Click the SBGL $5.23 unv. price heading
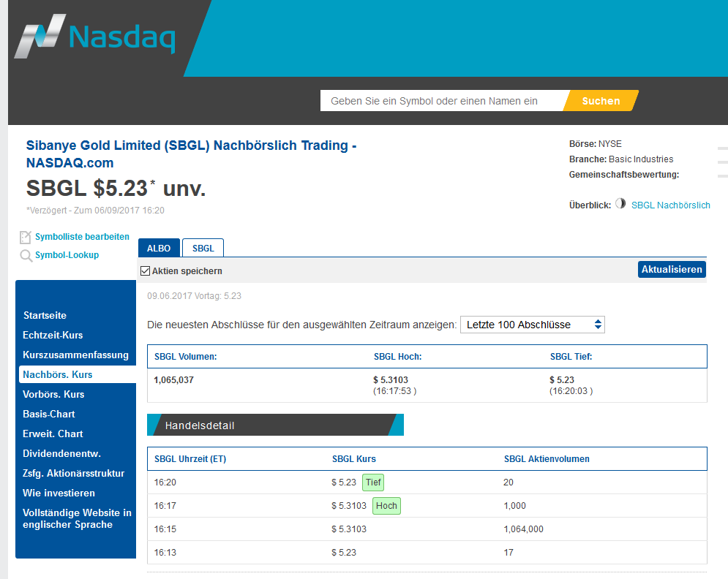Viewport: 728px width, 579px height. 116,189
